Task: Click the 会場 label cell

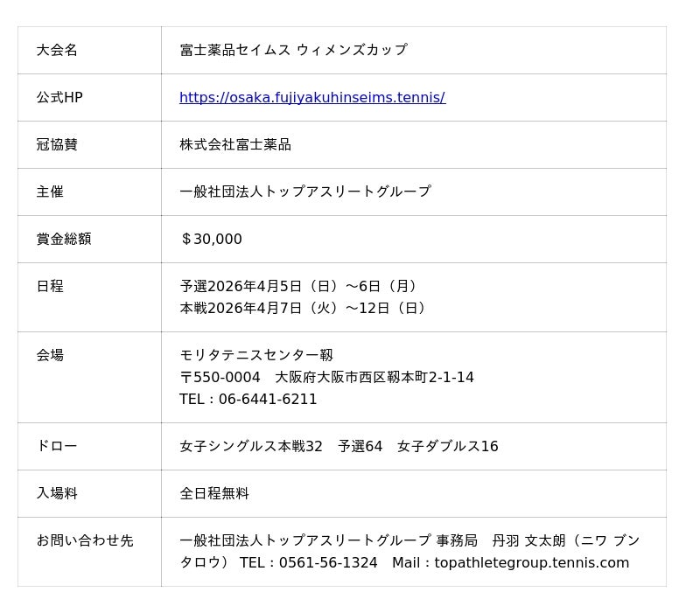Action: [x=50, y=355]
